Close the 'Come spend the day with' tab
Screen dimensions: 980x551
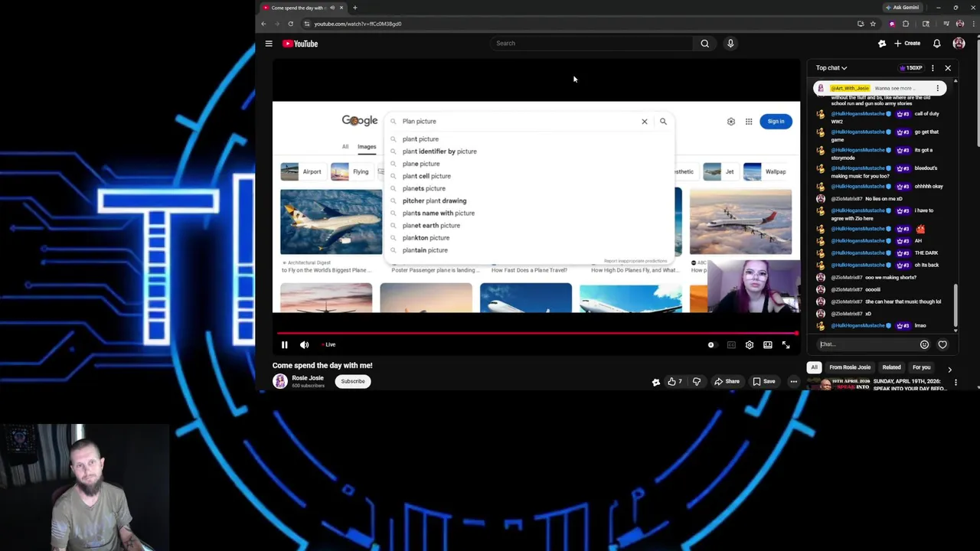coord(341,8)
